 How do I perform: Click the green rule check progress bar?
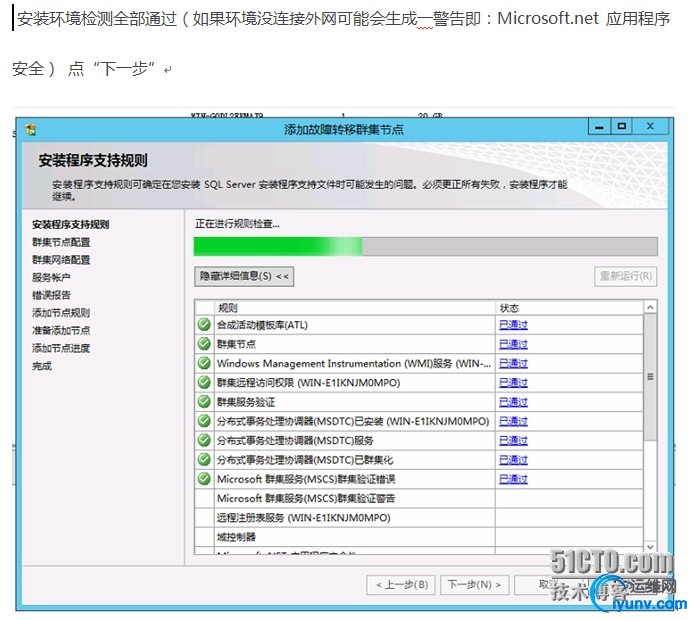(x=426, y=246)
